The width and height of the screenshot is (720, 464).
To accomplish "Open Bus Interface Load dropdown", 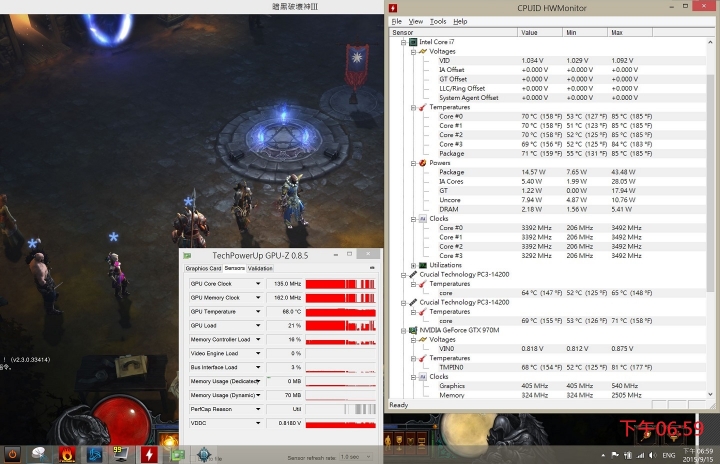I will pyautogui.click(x=258, y=368).
